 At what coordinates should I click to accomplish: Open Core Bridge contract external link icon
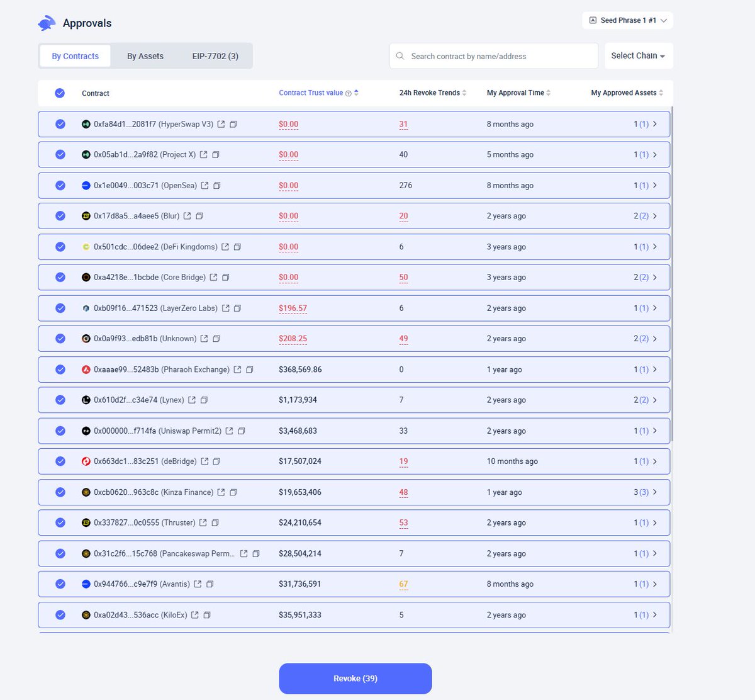(x=213, y=277)
